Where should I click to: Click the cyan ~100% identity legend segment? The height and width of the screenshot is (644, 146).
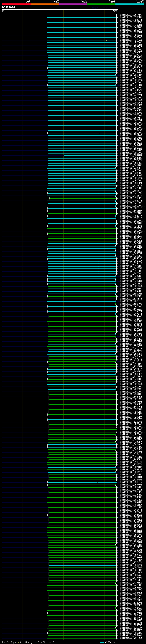click(130, 4)
